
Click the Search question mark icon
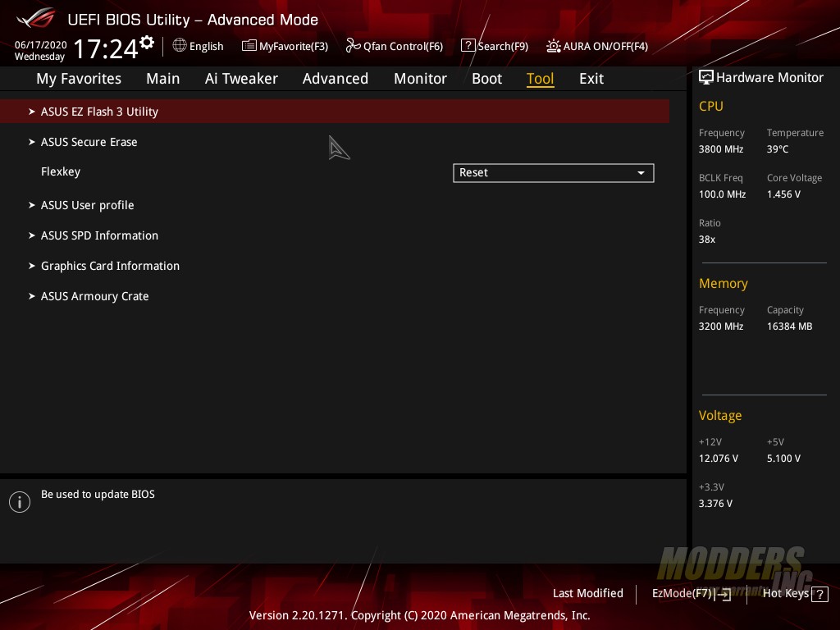tap(468, 46)
